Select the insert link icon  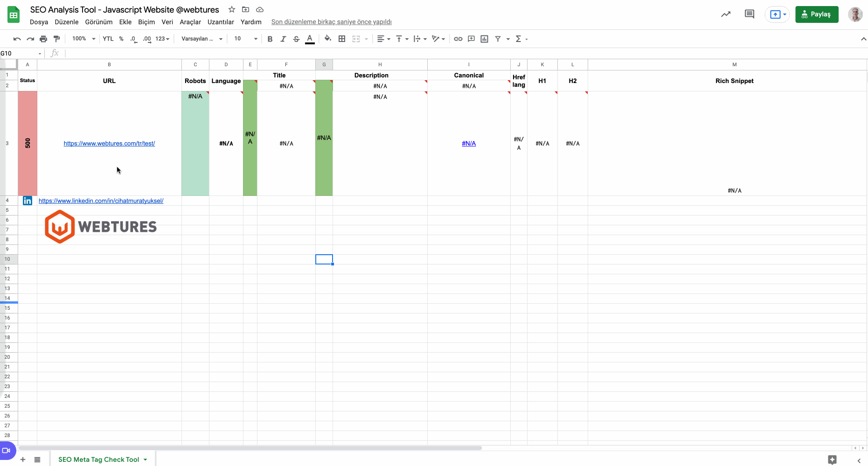[x=458, y=39]
